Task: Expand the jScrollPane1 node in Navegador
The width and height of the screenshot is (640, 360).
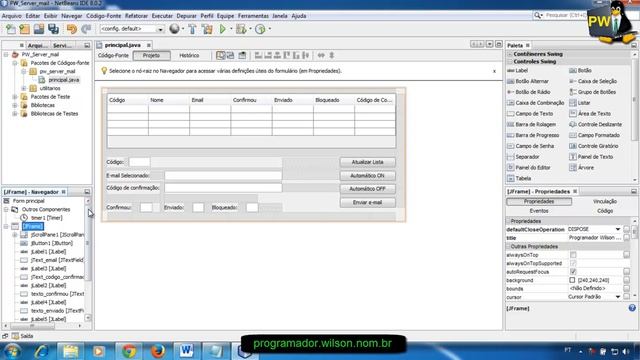Action: (15, 235)
